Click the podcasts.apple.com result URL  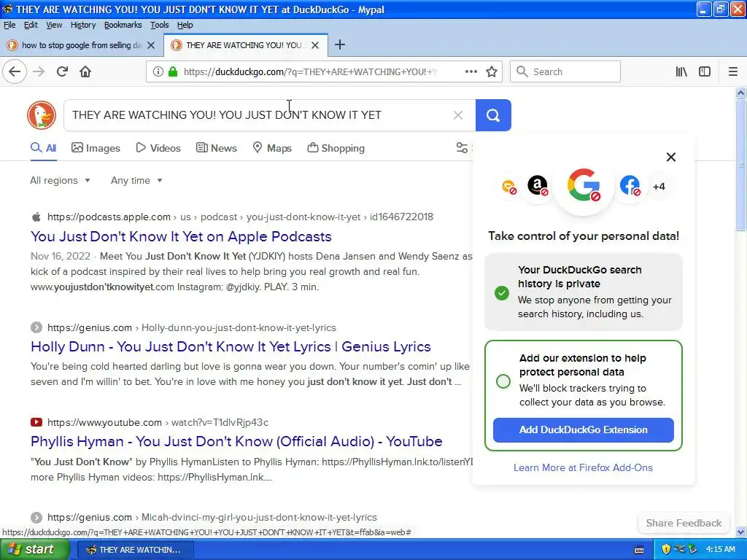tap(240, 217)
